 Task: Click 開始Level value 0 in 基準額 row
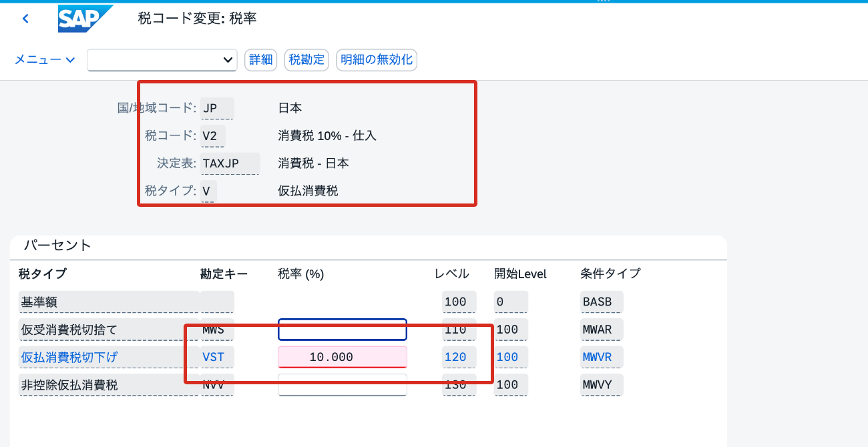(x=511, y=302)
